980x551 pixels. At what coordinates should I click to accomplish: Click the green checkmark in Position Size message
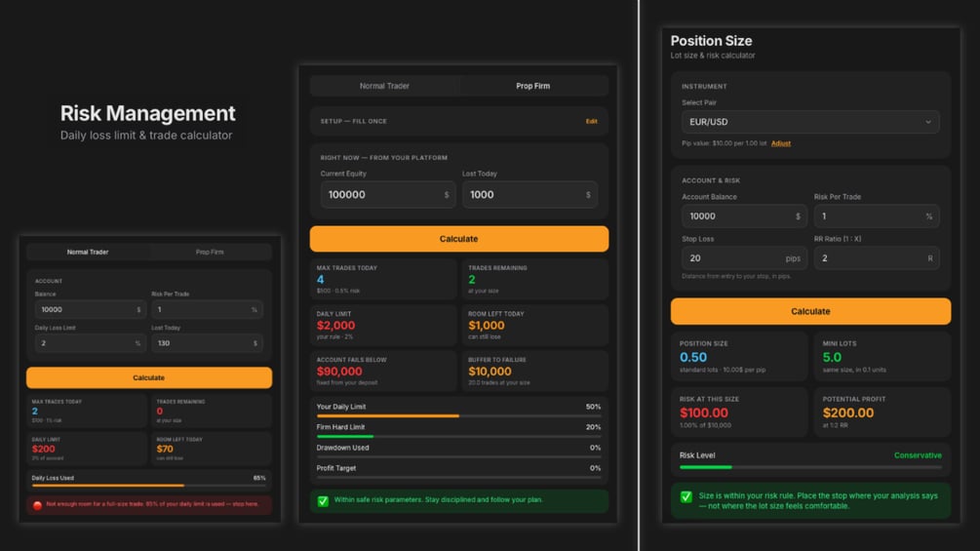tap(686, 496)
